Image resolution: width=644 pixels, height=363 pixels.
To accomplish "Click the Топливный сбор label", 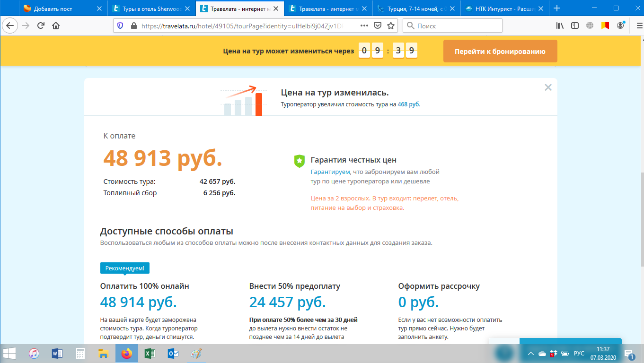I will click(x=130, y=193).
